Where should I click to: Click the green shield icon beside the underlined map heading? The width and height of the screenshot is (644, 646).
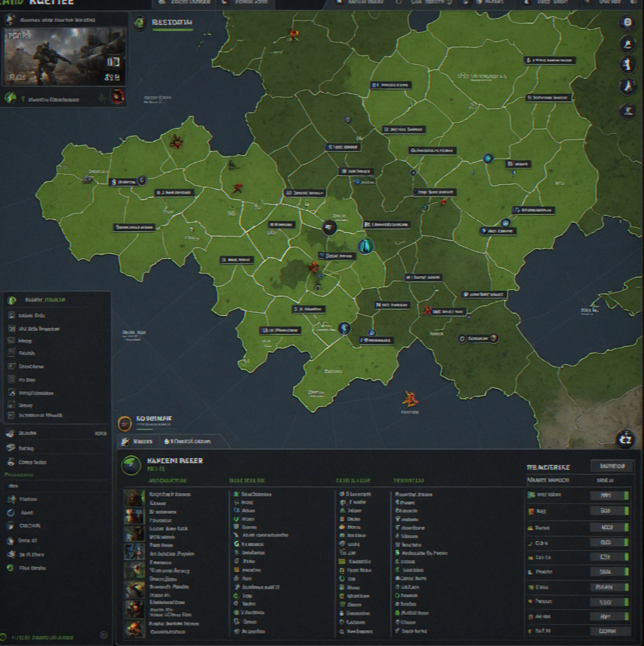140,23
